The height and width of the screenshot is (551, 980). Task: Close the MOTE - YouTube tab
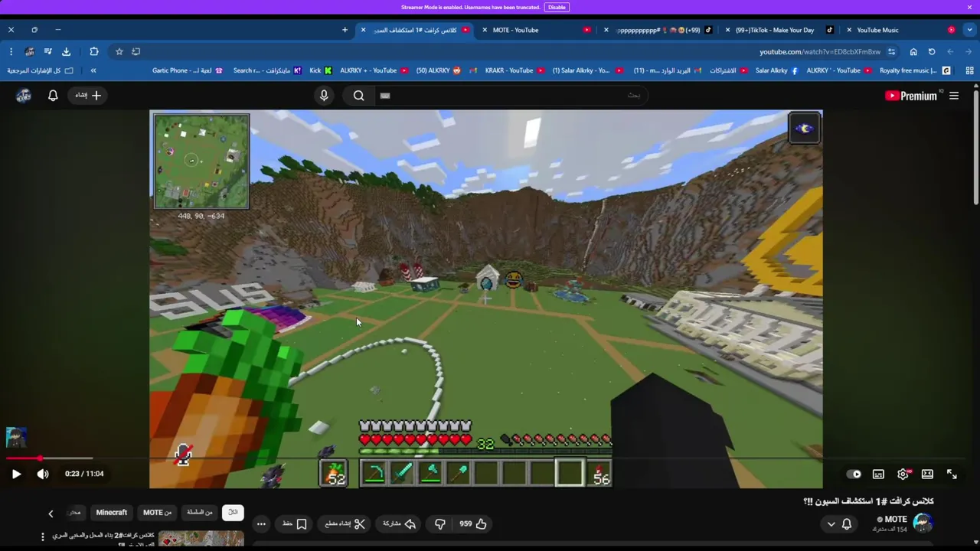pyautogui.click(x=485, y=30)
